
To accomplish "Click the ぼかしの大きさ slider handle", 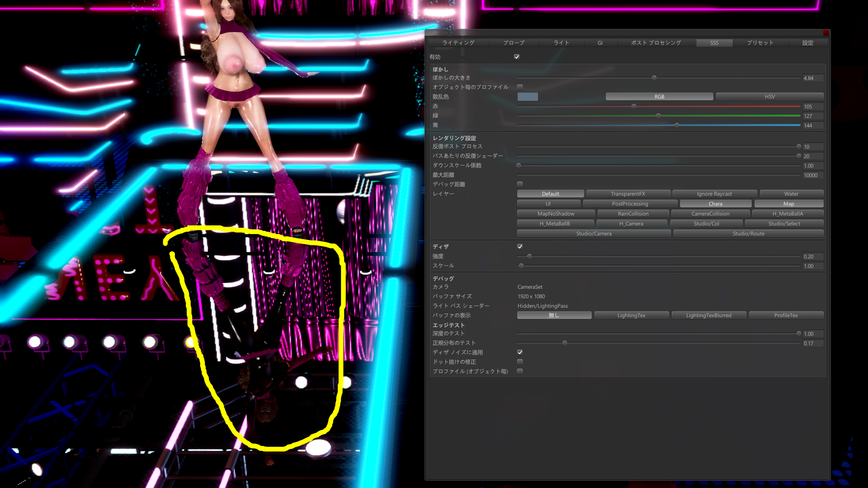I will click(654, 78).
